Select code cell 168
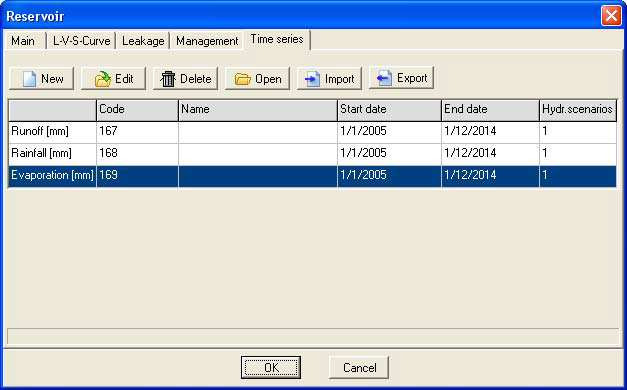The width and height of the screenshot is (627, 390). click(x=137, y=153)
